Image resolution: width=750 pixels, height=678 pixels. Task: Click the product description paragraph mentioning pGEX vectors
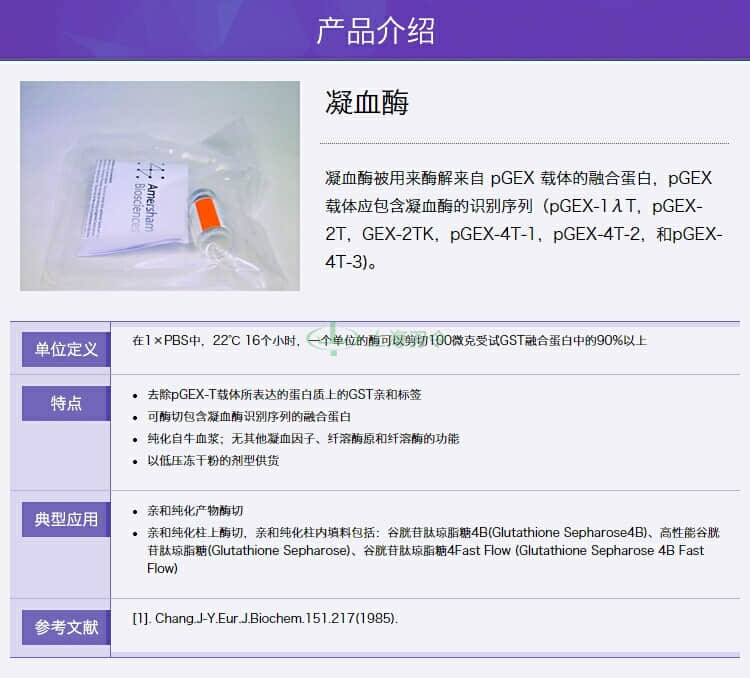(x=523, y=220)
